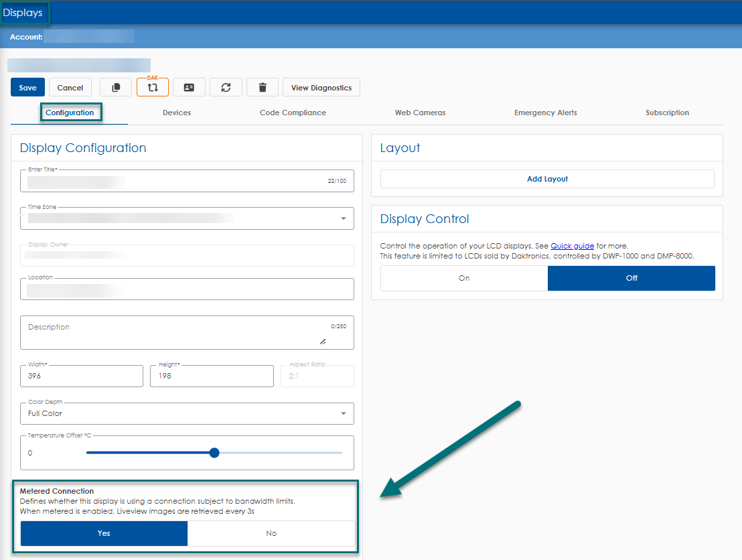Open the Emergency Alerts tab
742x560 pixels.
click(x=545, y=113)
